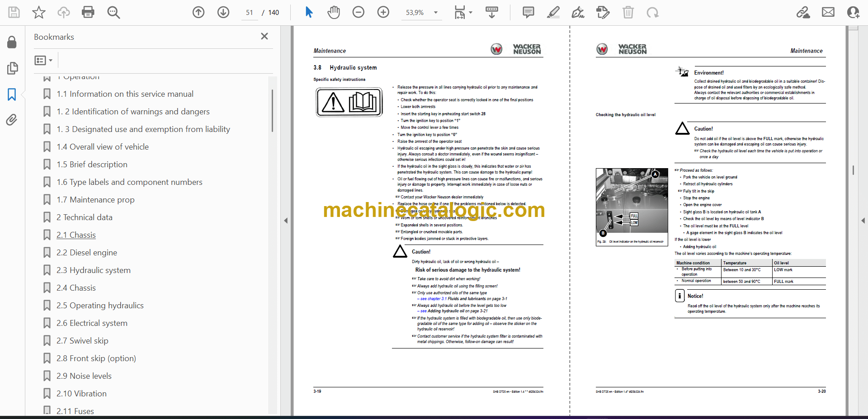Screen dimensions: 868x419
Task: Click the '3.8 Hydraulic system' page heading
Action: pos(345,68)
